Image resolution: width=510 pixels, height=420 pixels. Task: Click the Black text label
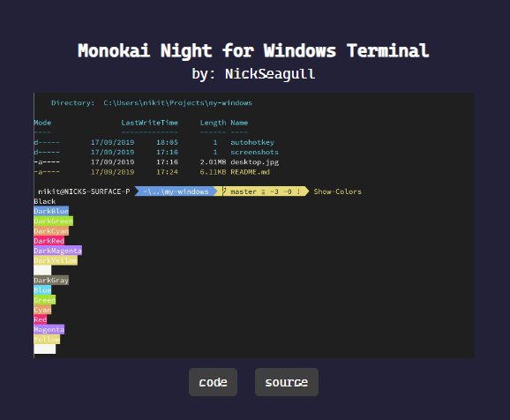(x=45, y=201)
